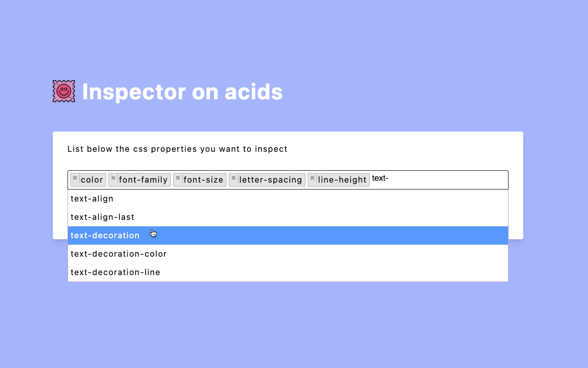Click the letter-spacing tag label
Viewport: 588px width, 368px height.
point(271,180)
